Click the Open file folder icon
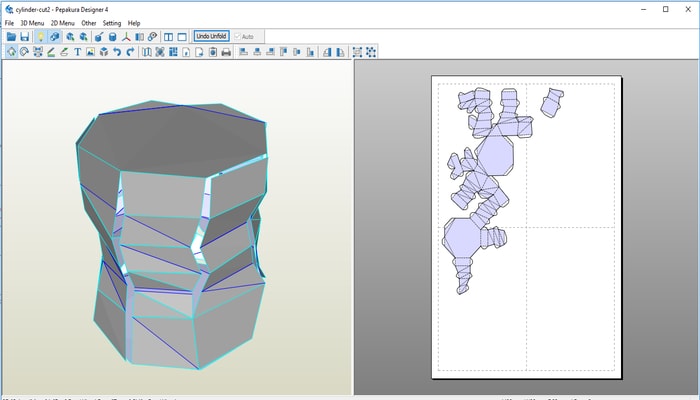This screenshot has height=400, width=700. (11, 36)
